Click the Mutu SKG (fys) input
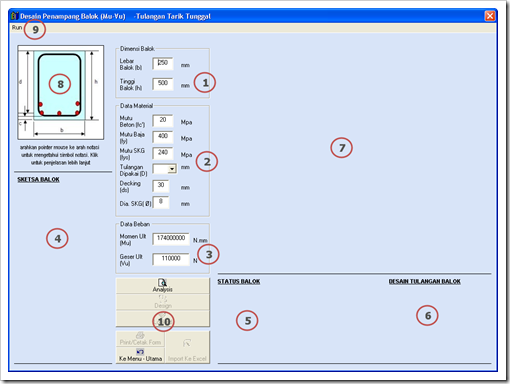 163,153
